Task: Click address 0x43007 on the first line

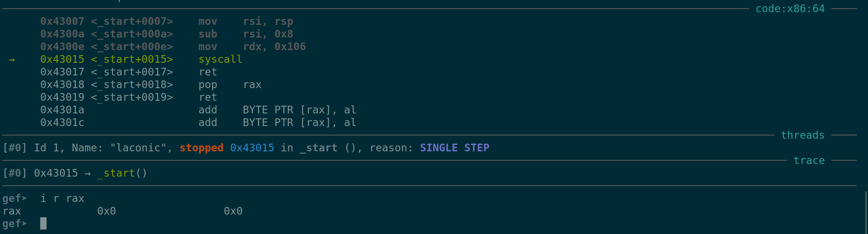Action: coord(62,22)
